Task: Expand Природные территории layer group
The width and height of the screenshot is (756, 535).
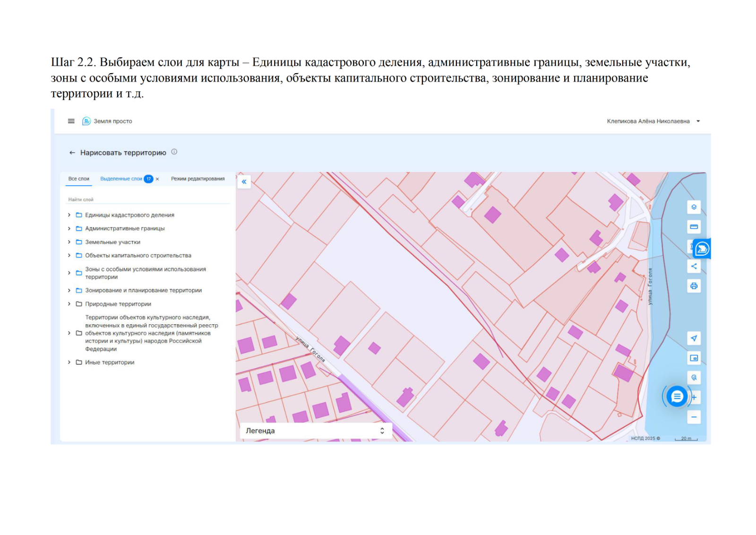Action: tap(69, 304)
